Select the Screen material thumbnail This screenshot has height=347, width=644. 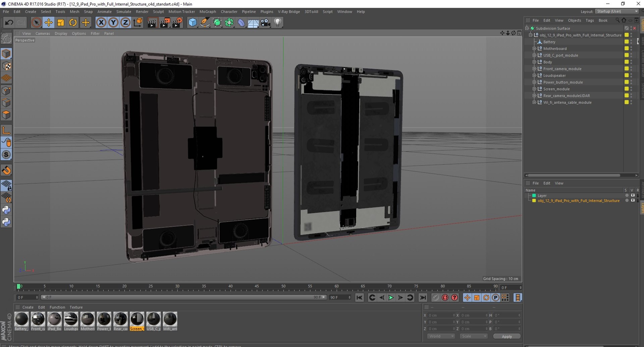pyautogui.click(x=137, y=321)
